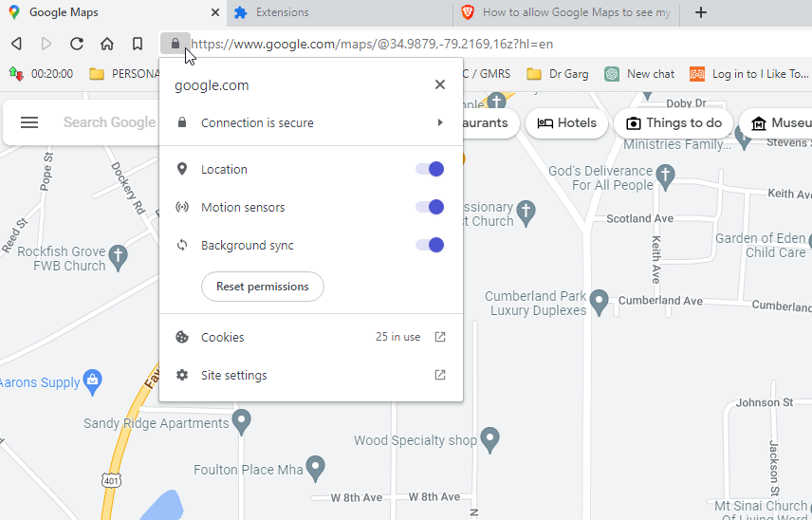This screenshot has width=812, height=520.
Task: Click the Site settings gear icon
Action: [x=182, y=375]
